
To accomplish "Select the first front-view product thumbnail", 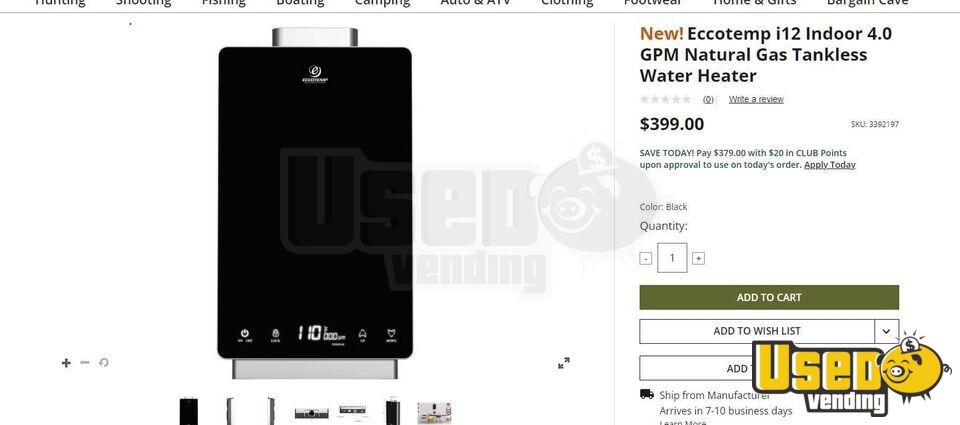I will tap(189, 412).
